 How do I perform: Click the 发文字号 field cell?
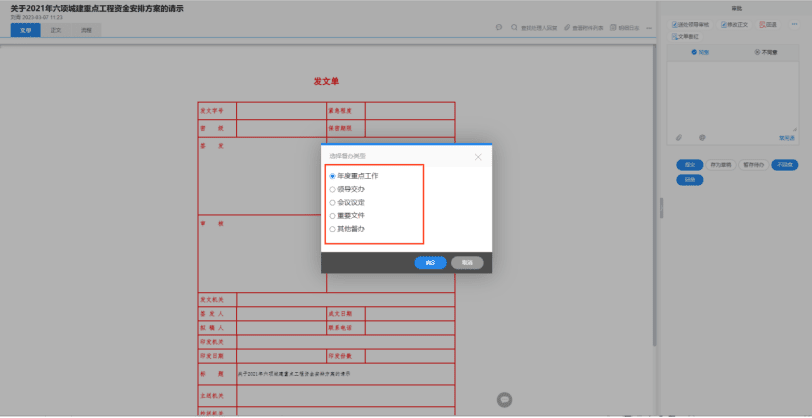(x=281, y=111)
